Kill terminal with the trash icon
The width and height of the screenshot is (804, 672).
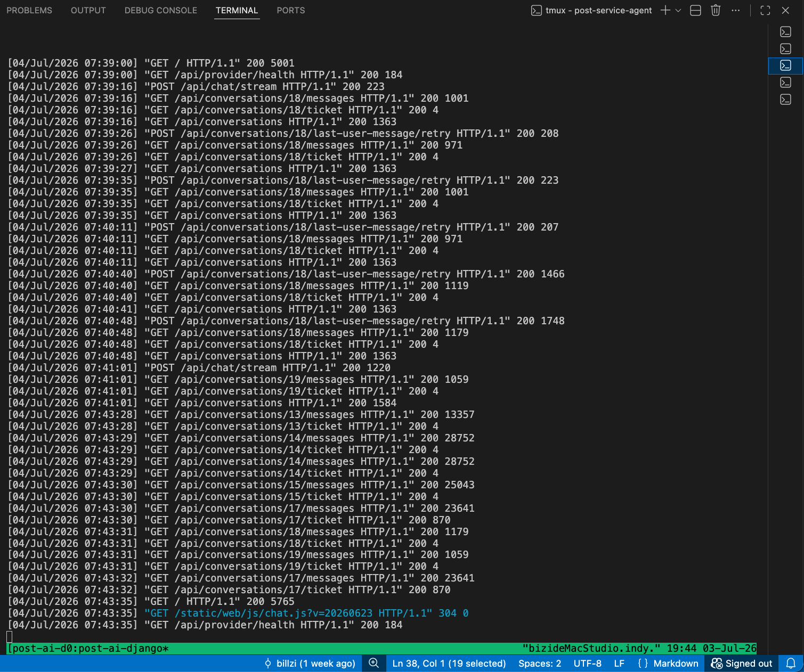[x=716, y=11]
